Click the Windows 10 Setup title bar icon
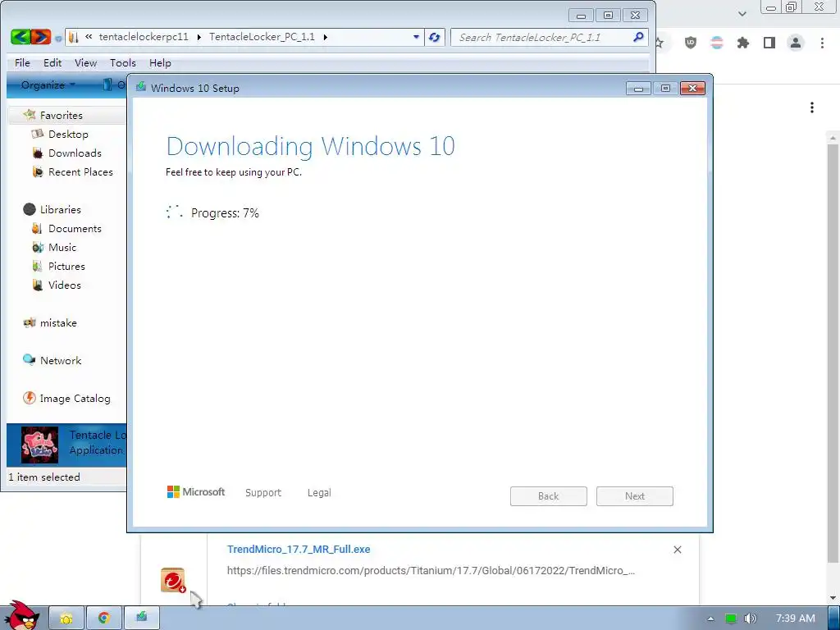 tap(141, 87)
